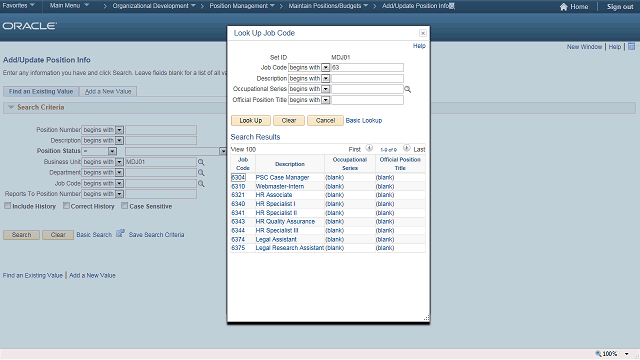The width and height of the screenshot is (640, 360).
Task: Open Department lookup magnifier
Action: pyautogui.click(x=201, y=173)
